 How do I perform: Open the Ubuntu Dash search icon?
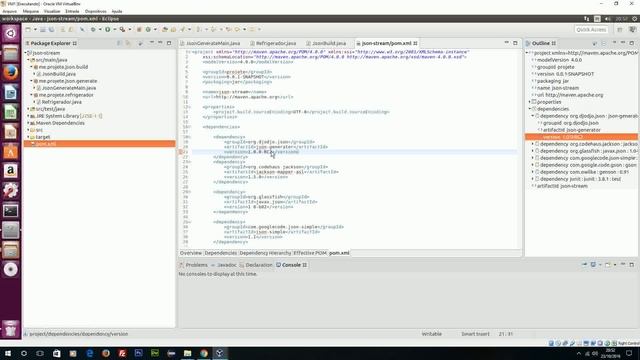(11, 33)
